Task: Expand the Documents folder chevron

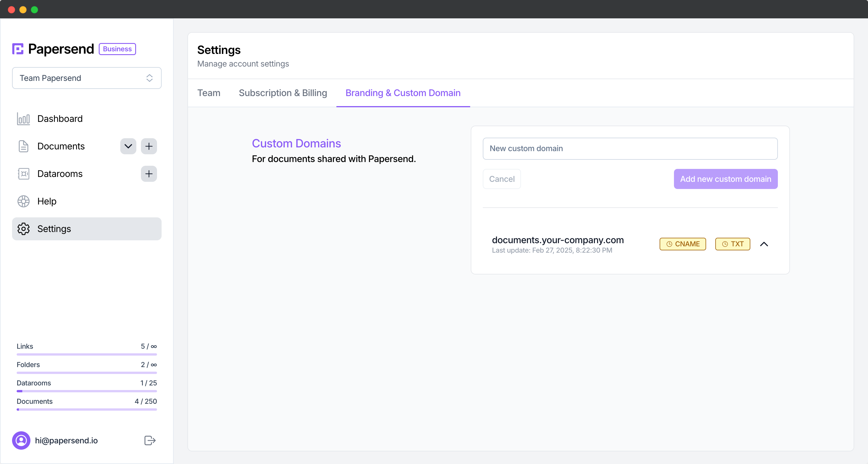Action: point(128,146)
